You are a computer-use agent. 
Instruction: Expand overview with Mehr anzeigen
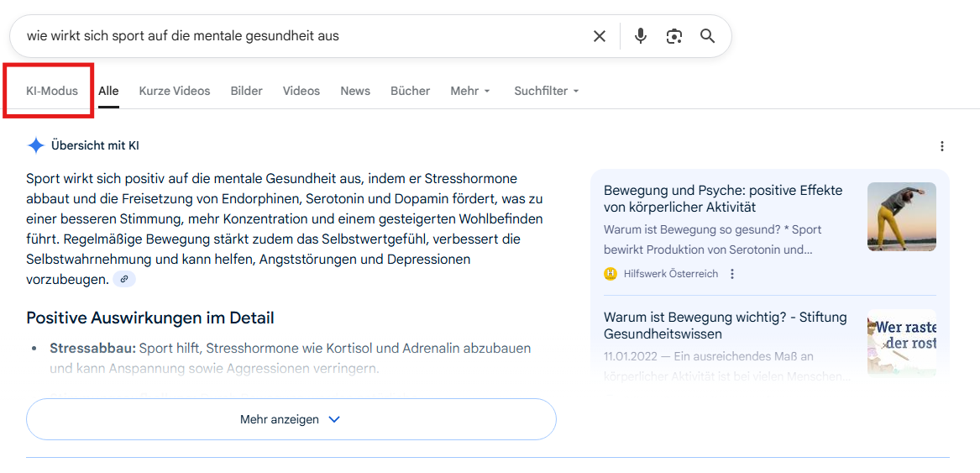[291, 419]
